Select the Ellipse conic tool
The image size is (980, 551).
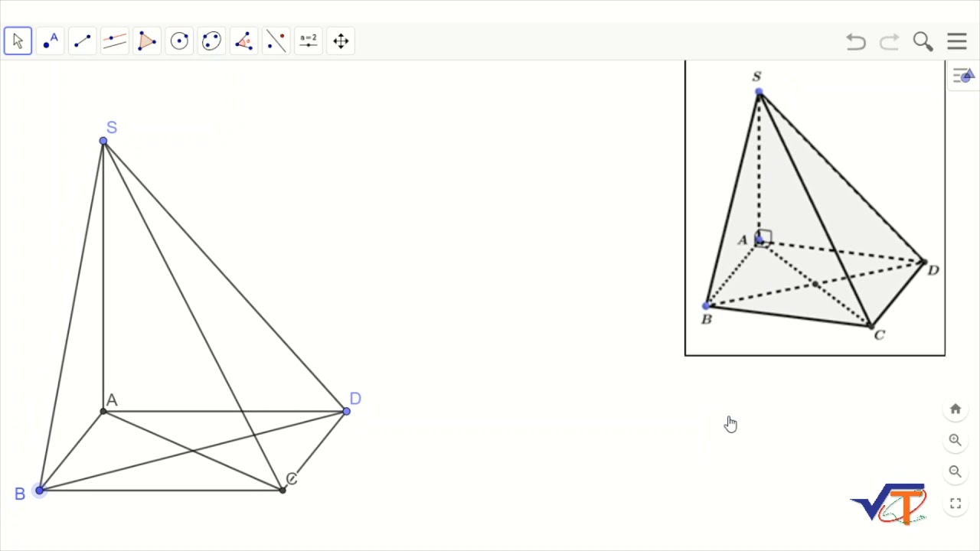pyautogui.click(x=211, y=41)
